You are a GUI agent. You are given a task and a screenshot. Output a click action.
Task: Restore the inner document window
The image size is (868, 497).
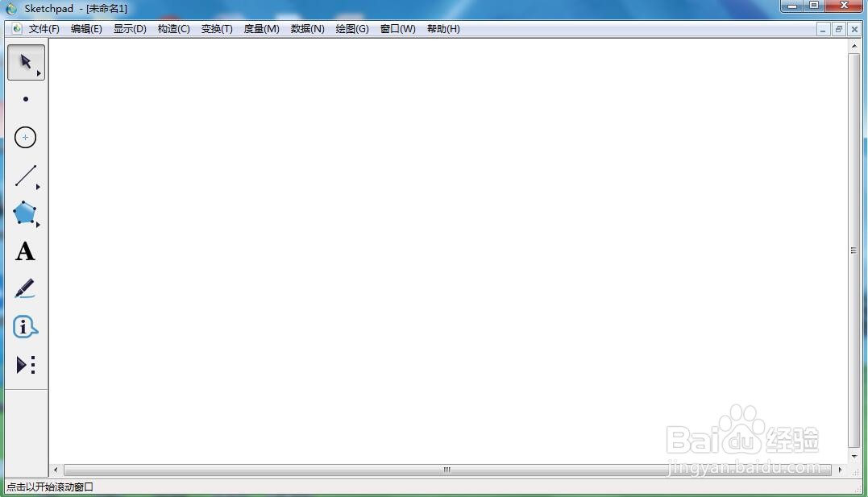pyautogui.click(x=839, y=29)
